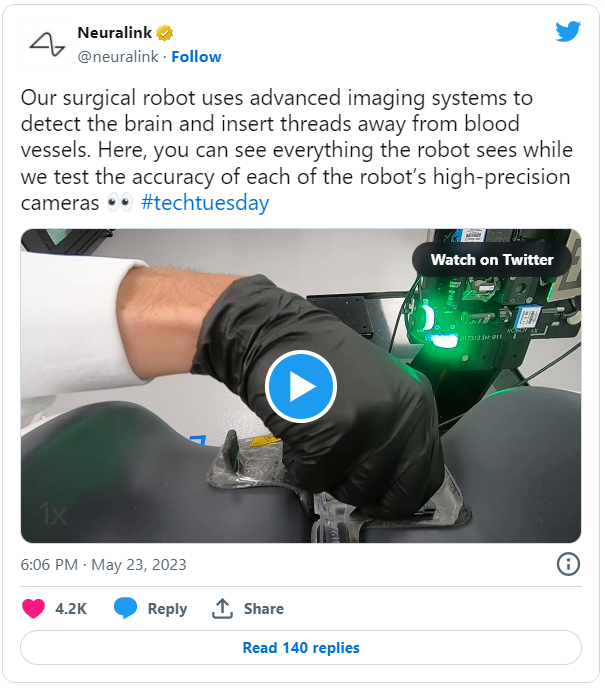Click the Twitter bird logo
The width and height of the screenshot is (605, 695).
[x=568, y=31]
